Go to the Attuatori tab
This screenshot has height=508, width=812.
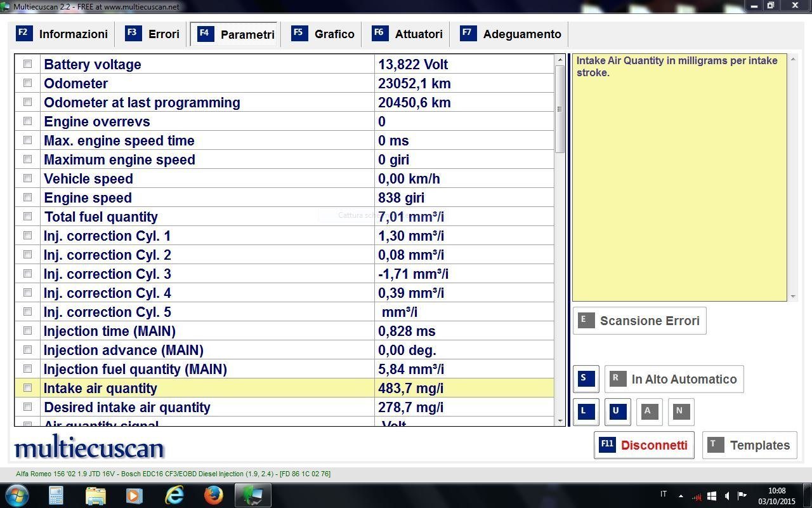click(408, 34)
